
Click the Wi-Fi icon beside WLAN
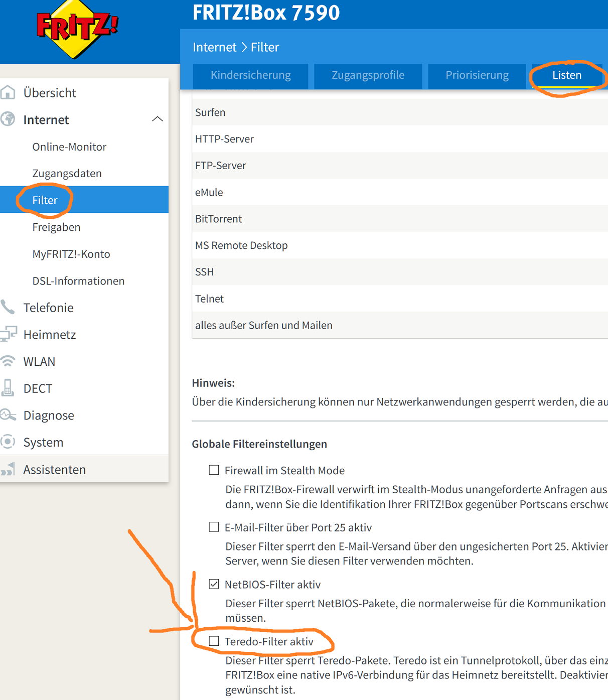coord(8,361)
